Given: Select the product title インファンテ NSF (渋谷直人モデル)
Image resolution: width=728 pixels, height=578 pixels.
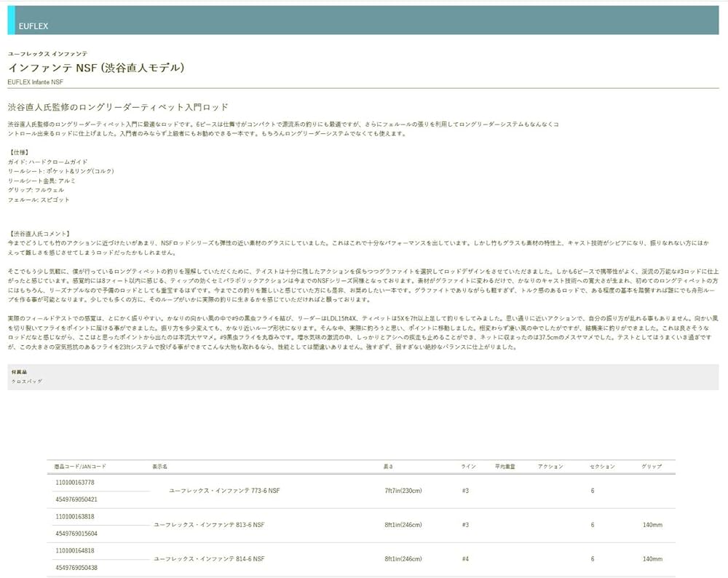Looking at the screenshot, I should click(x=96, y=66).
